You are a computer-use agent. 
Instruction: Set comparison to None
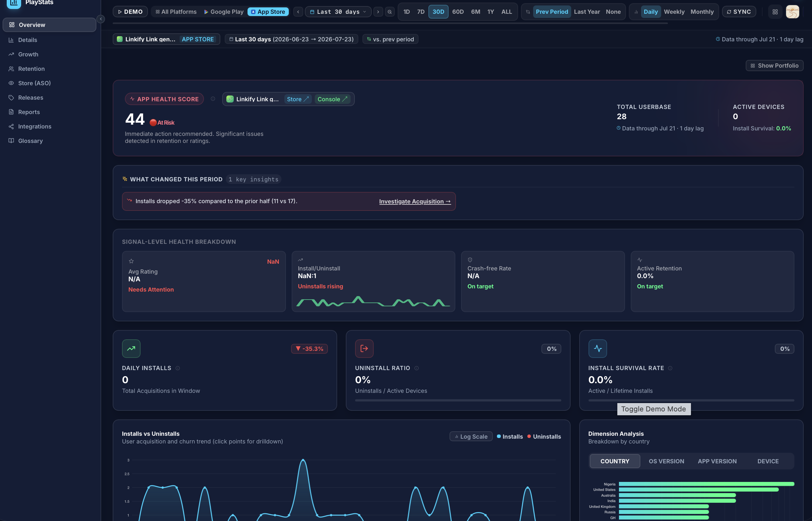pyautogui.click(x=613, y=12)
